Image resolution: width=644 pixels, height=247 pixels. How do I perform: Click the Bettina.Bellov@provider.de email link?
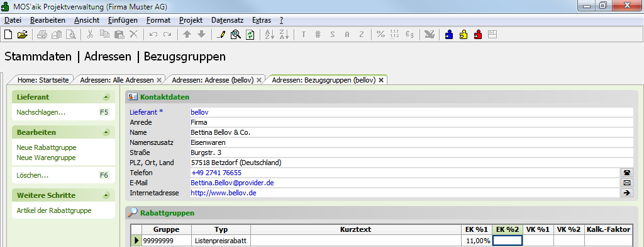coord(232,182)
